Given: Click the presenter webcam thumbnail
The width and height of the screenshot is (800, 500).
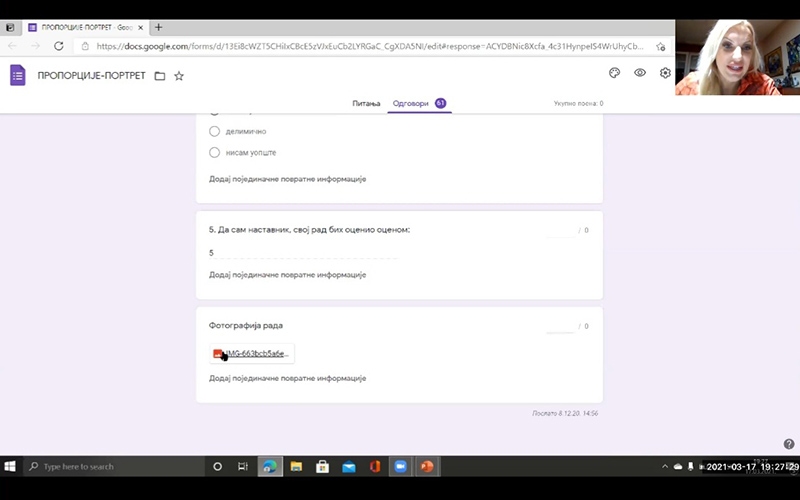Looking at the screenshot, I should [737, 57].
